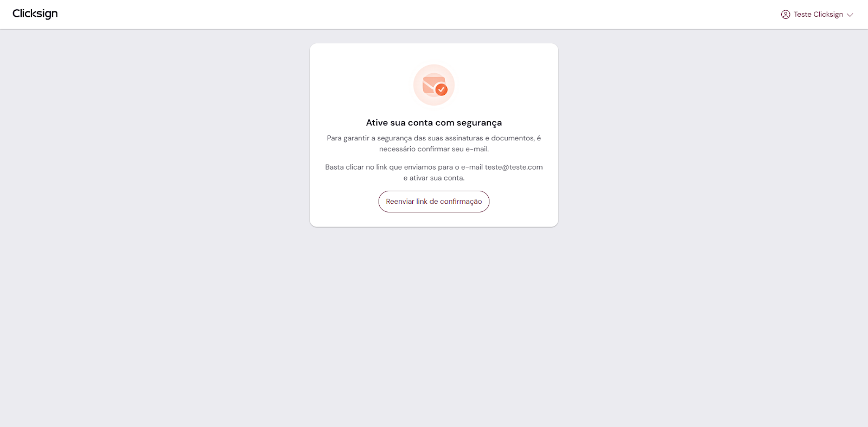Click empty gray background below the card
868x427 pixels.
(434, 325)
